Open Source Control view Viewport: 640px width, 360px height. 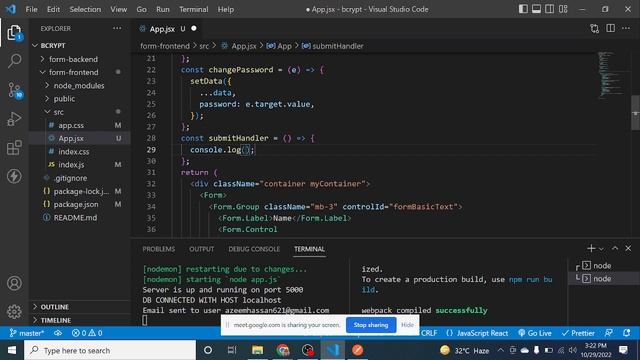click(x=14, y=90)
